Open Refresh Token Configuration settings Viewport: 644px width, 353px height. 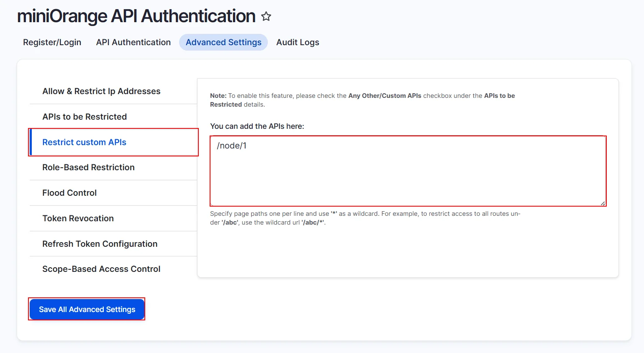point(100,244)
